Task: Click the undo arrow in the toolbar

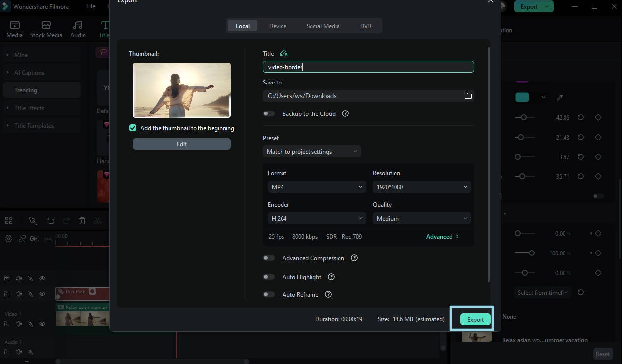Action: (51, 220)
